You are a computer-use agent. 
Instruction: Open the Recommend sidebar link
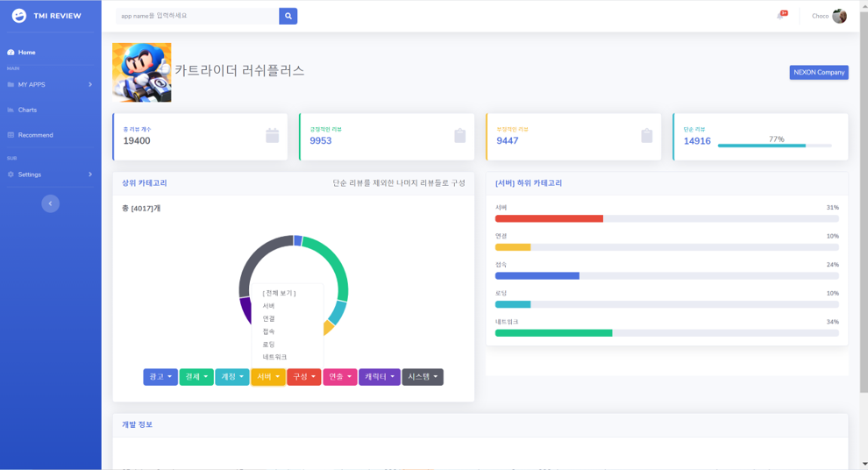pos(35,135)
